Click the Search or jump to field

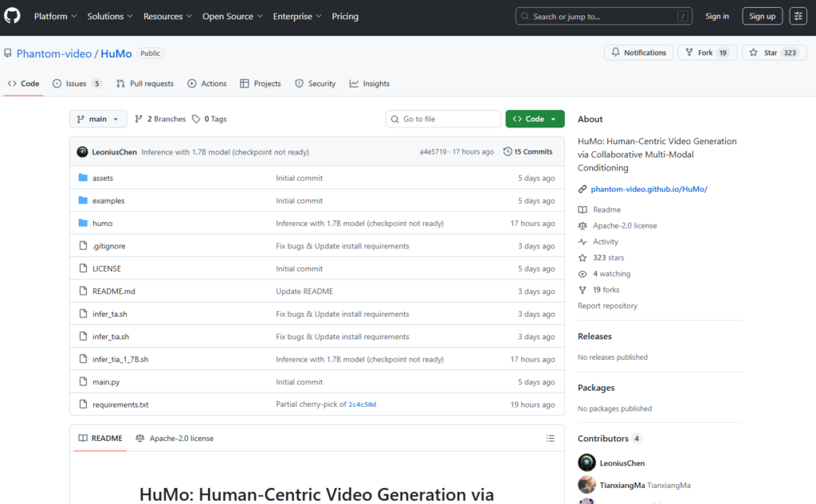tap(604, 16)
